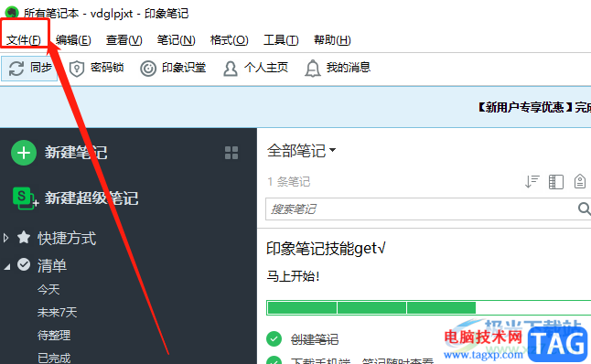Click the green plus 新建笔记 icon

[x=24, y=153]
